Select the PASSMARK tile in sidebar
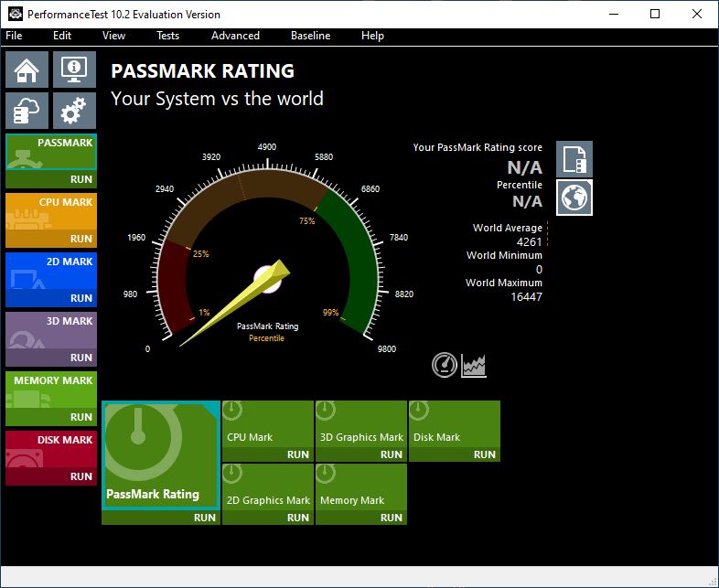The image size is (719, 588). 51,152
